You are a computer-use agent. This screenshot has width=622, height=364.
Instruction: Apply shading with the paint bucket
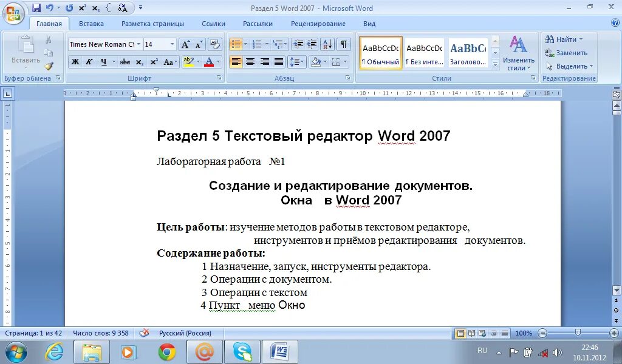click(316, 62)
